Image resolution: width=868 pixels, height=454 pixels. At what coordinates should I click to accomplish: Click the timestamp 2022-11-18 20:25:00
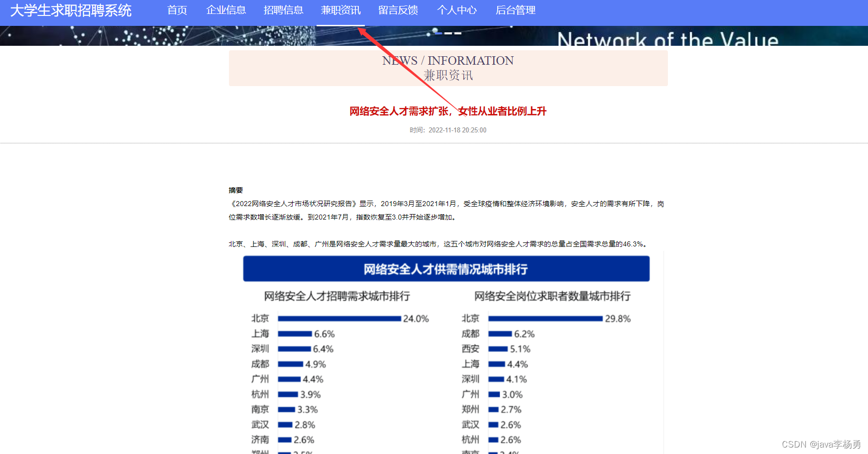click(457, 130)
